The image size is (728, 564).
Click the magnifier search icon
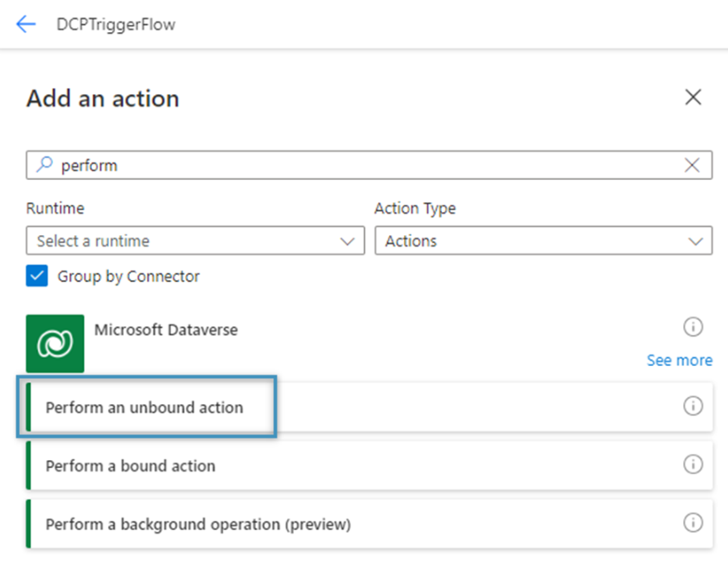click(45, 164)
